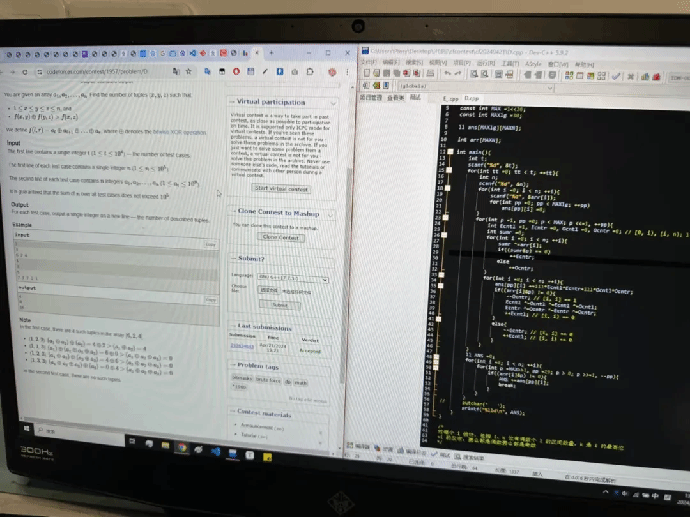Reload the Codeforces page in Chrome

click(x=25, y=72)
